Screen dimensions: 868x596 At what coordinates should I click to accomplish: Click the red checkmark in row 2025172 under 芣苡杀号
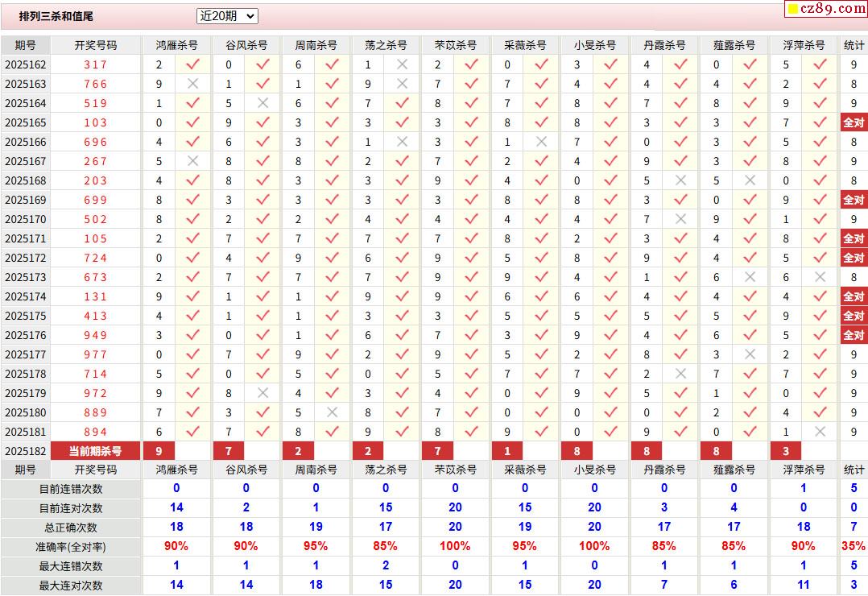click(x=472, y=258)
